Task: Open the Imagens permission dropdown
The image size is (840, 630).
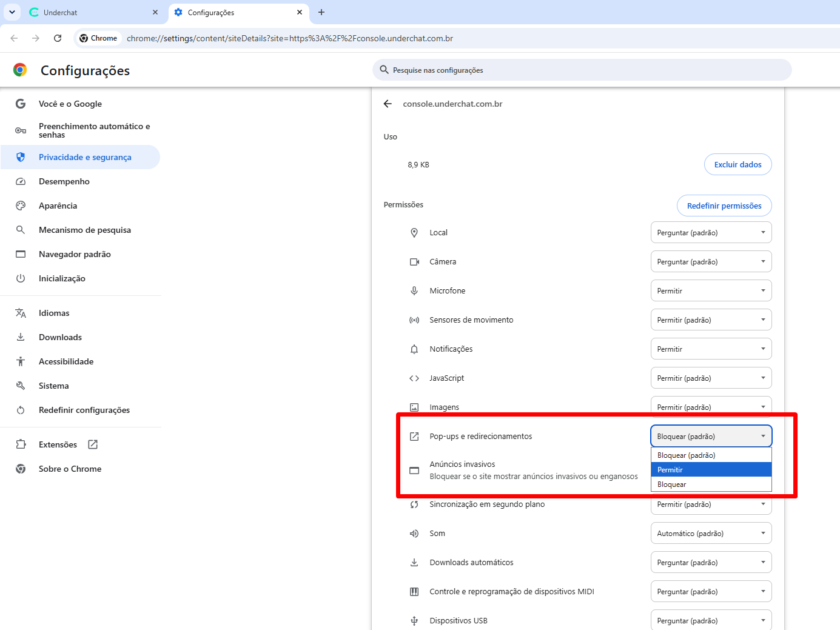Action: tap(711, 406)
